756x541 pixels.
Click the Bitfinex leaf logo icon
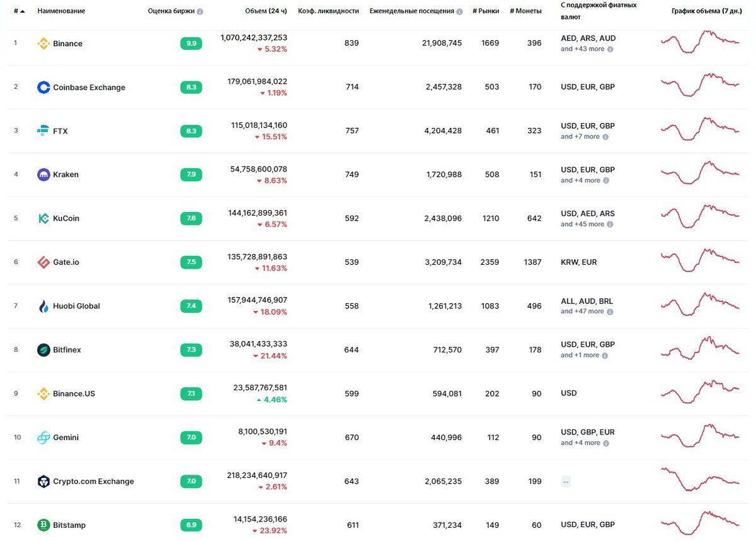[x=43, y=350]
